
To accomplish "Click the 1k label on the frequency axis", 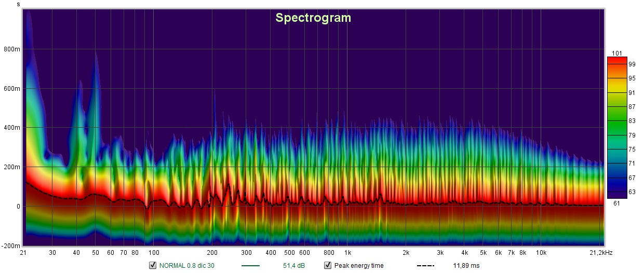I will pyautogui.click(x=347, y=253).
